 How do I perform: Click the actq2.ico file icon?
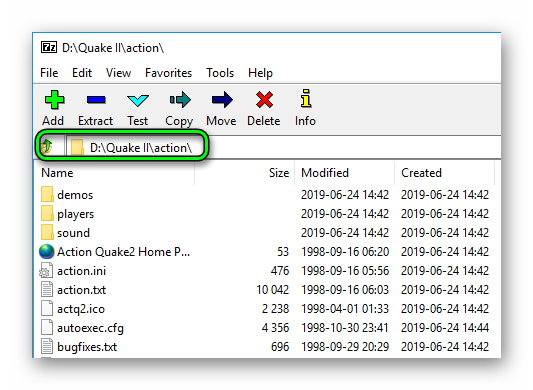(47, 309)
